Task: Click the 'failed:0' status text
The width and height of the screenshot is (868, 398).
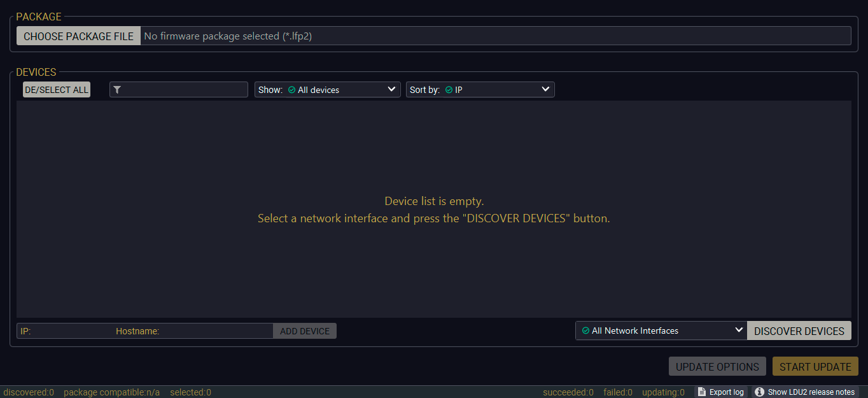Action: (x=618, y=392)
